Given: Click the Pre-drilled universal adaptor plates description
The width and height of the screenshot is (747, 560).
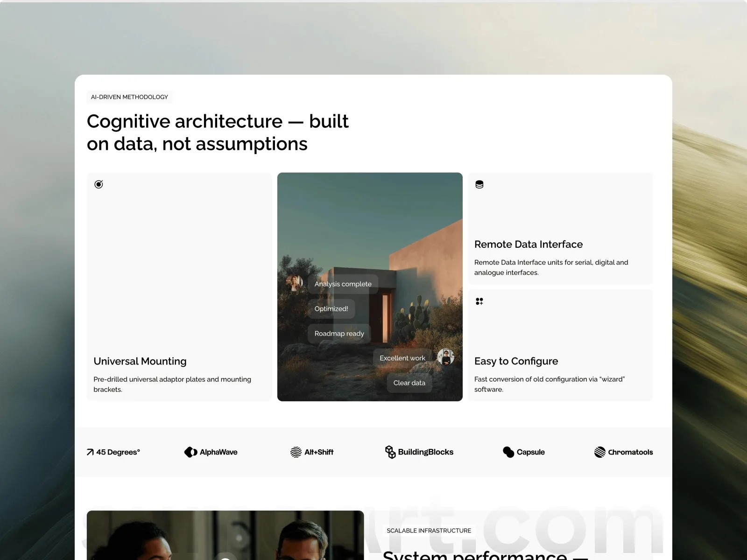Looking at the screenshot, I should 172,385.
